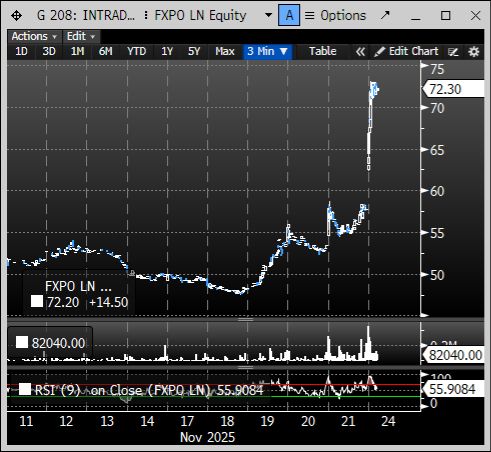This screenshot has width=491, height=452.
Task: Maximize the chart window
Action: coord(446,15)
